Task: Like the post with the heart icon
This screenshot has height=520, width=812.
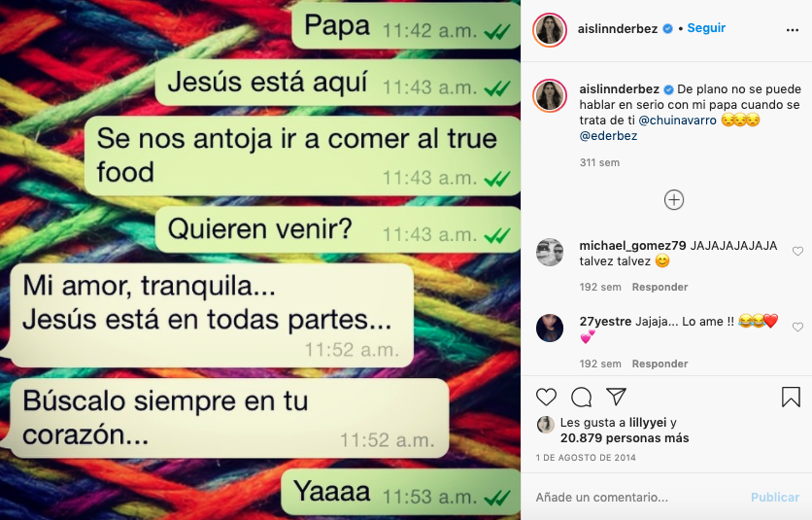Action: (546, 398)
